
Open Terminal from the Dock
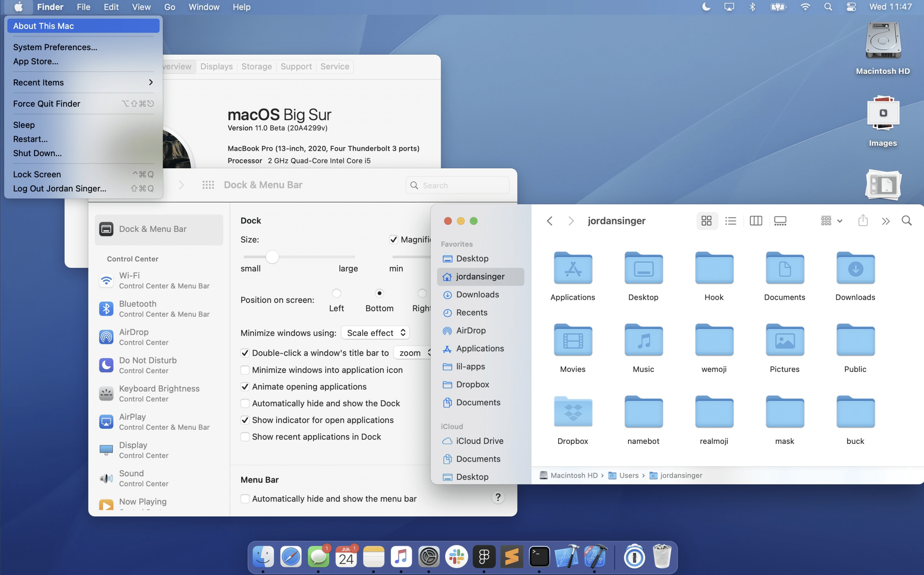(x=539, y=557)
